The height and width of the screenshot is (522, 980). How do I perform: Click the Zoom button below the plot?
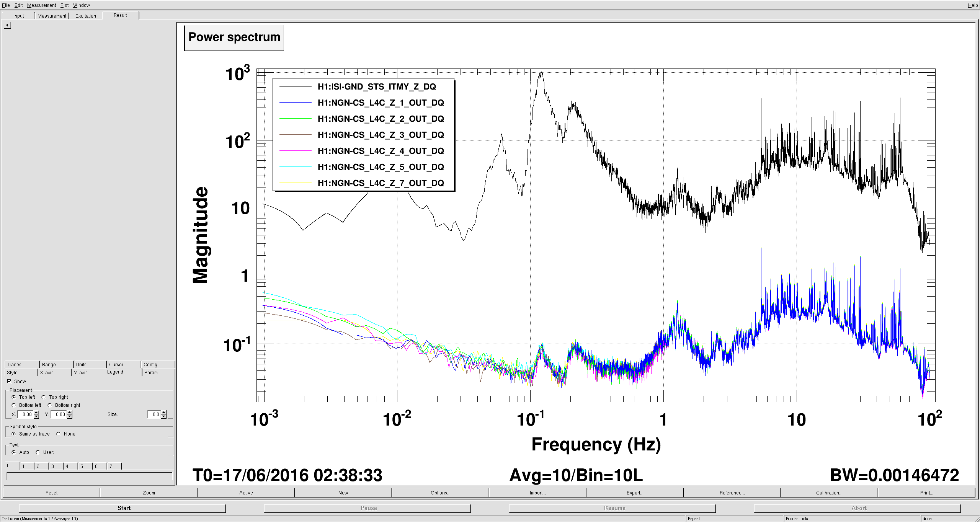click(149, 493)
